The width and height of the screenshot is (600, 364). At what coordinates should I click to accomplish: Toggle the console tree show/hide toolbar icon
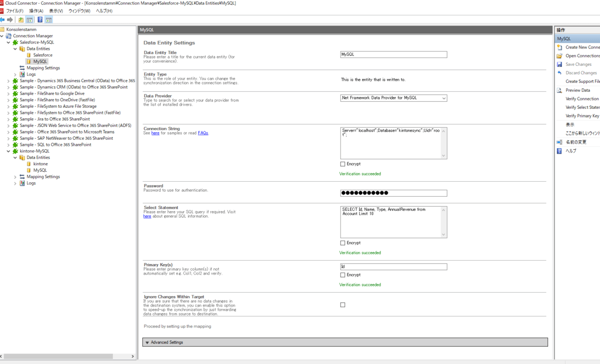point(30,20)
